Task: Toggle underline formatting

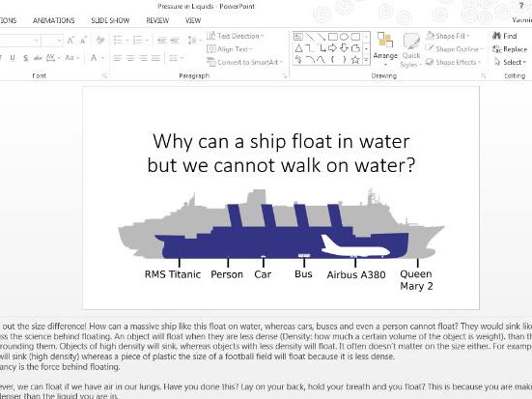Action: pos(13,58)
